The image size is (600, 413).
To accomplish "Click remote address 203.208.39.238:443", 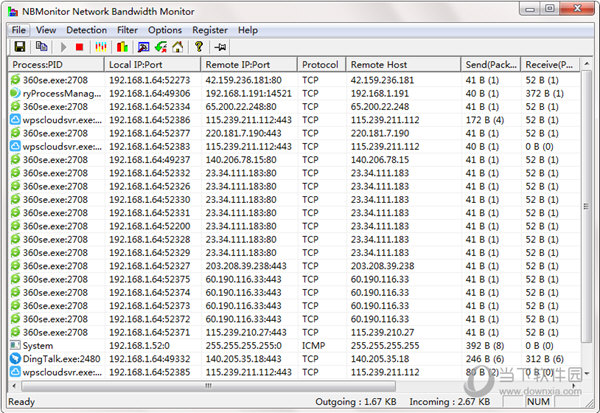I will click(246, 266).
